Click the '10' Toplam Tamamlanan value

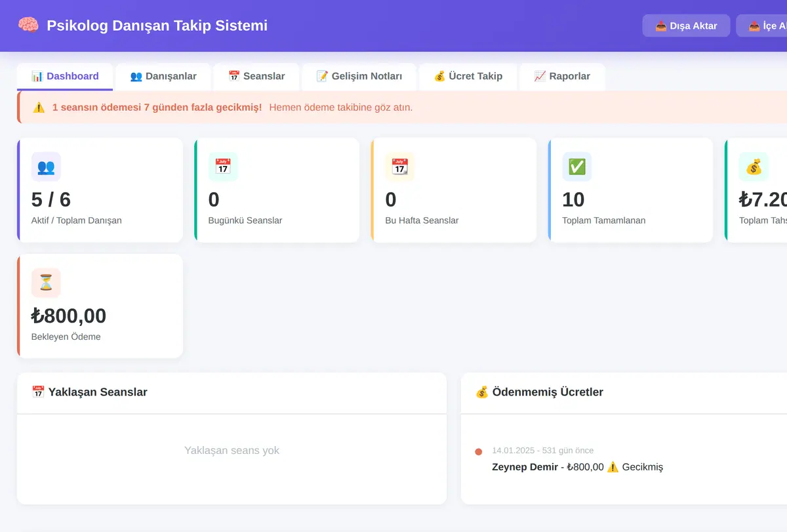coord(573,199)
